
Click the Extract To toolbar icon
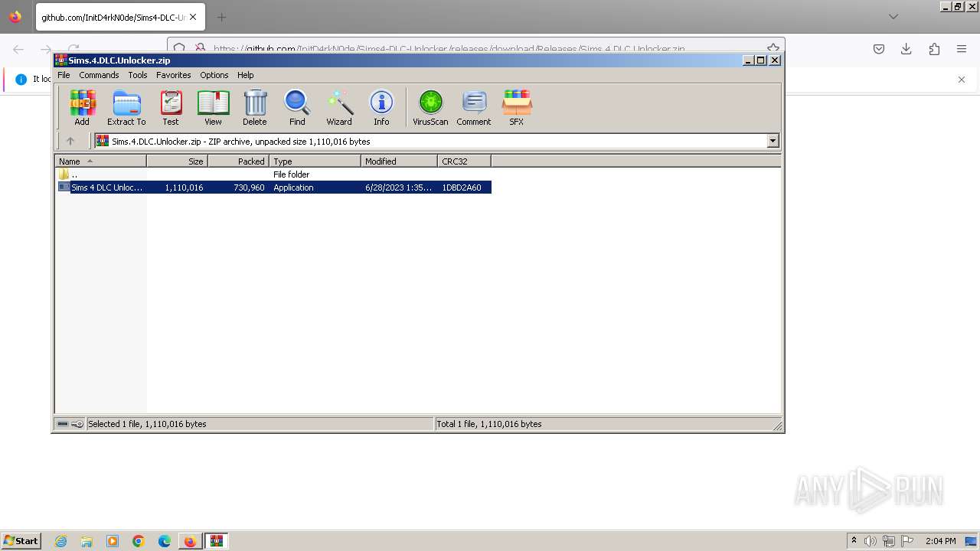click(x=126, y=107)
